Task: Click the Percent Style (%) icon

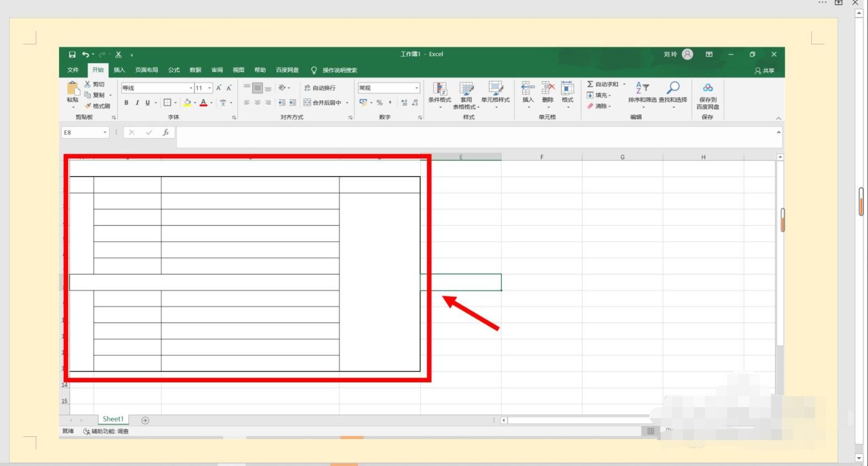Action: point(379,103)
